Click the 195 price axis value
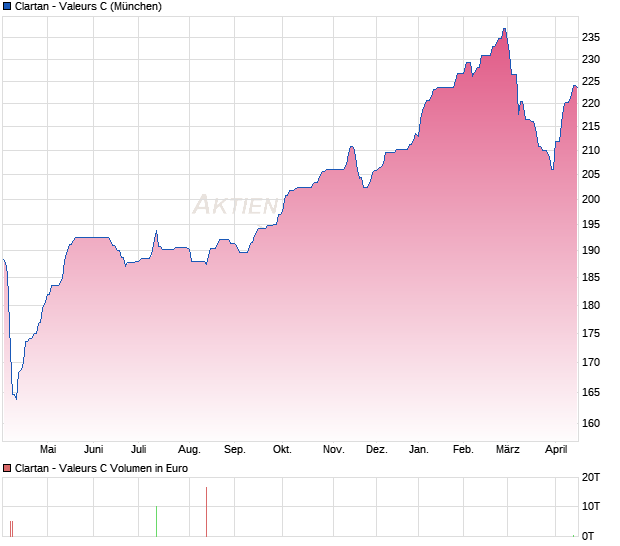Viewport: 620px width, 546px height. coord(591,225)
